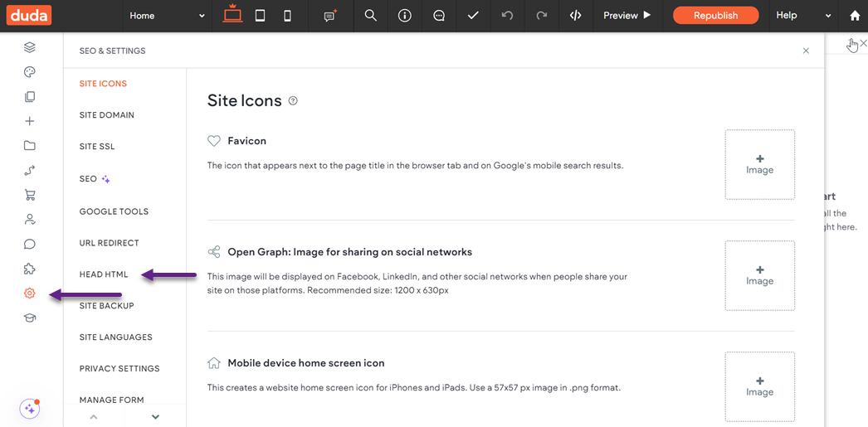Redo the last action
This screenshot has height=427, width=868.
541,16
